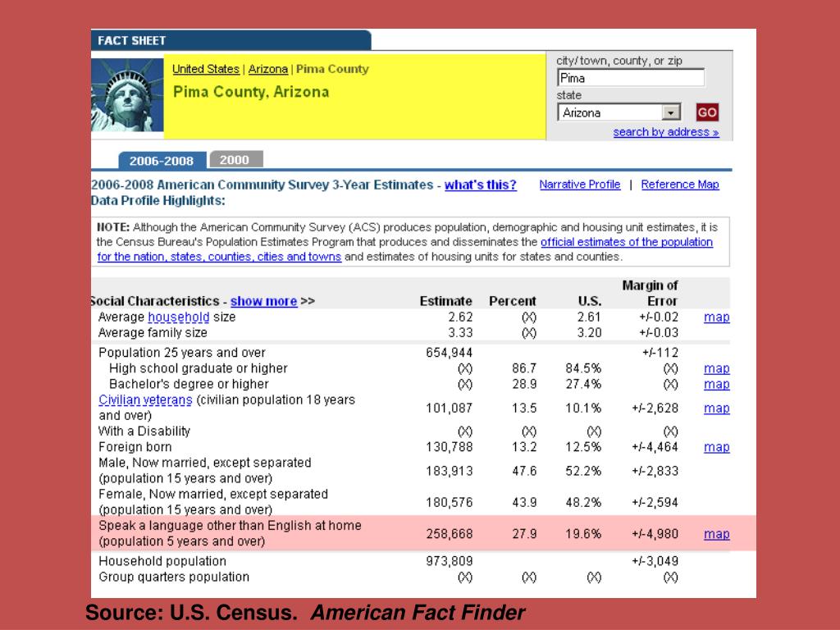Open map for language other than English row
Viewport: 840px width, 630px height.
[717, 534]
